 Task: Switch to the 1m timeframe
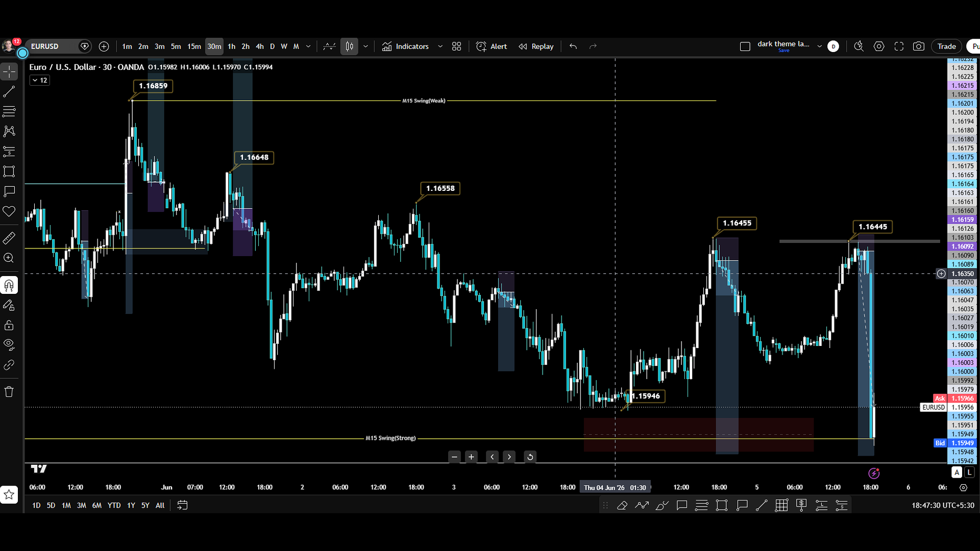pyautogui.click(x=127, y=46)
